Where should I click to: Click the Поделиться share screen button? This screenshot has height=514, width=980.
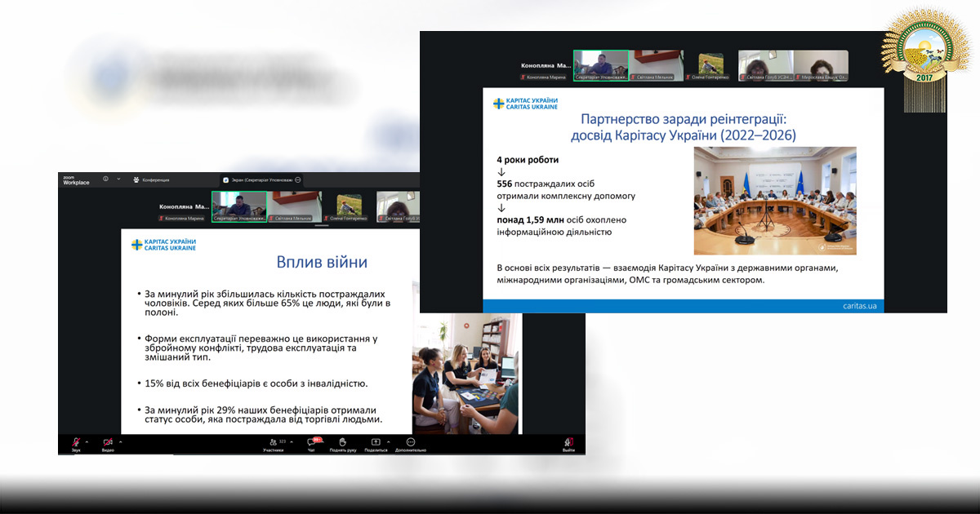[x=376, y=444]
